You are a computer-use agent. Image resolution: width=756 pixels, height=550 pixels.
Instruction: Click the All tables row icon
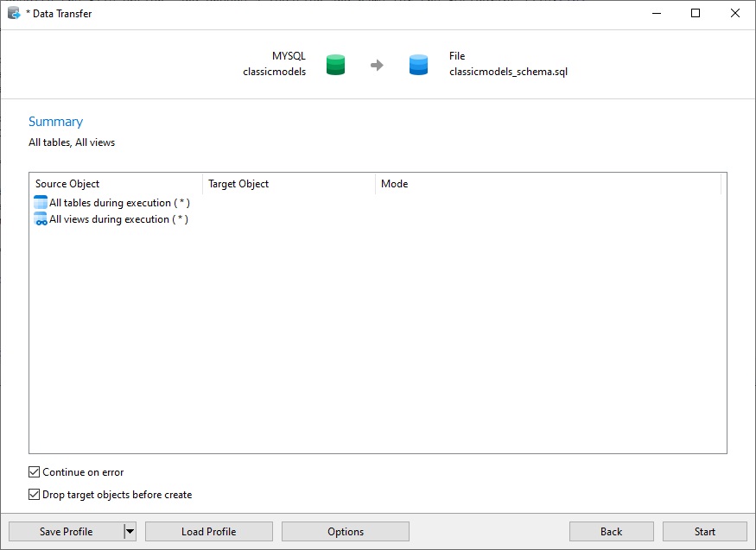point(41,203)
